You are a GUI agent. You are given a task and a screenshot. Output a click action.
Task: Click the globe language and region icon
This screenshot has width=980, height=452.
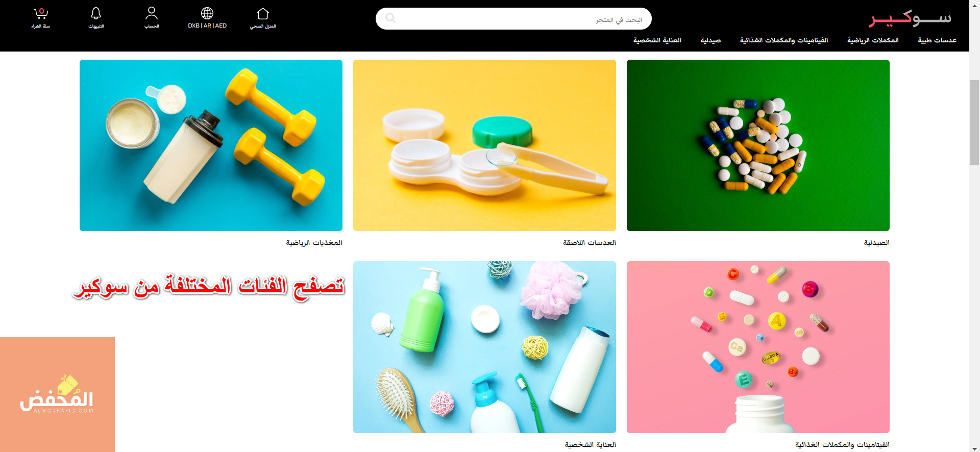pos(207,13)
